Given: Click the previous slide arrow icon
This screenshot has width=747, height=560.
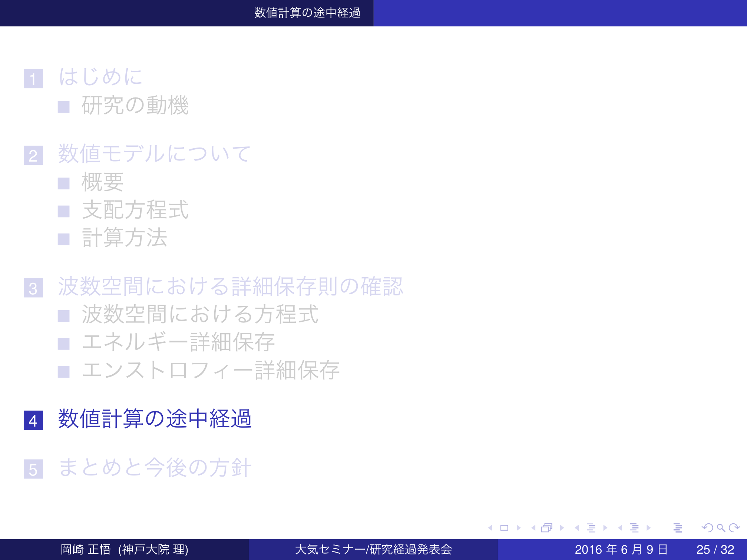Looking at the screenshot, I should tap(490, 528).
